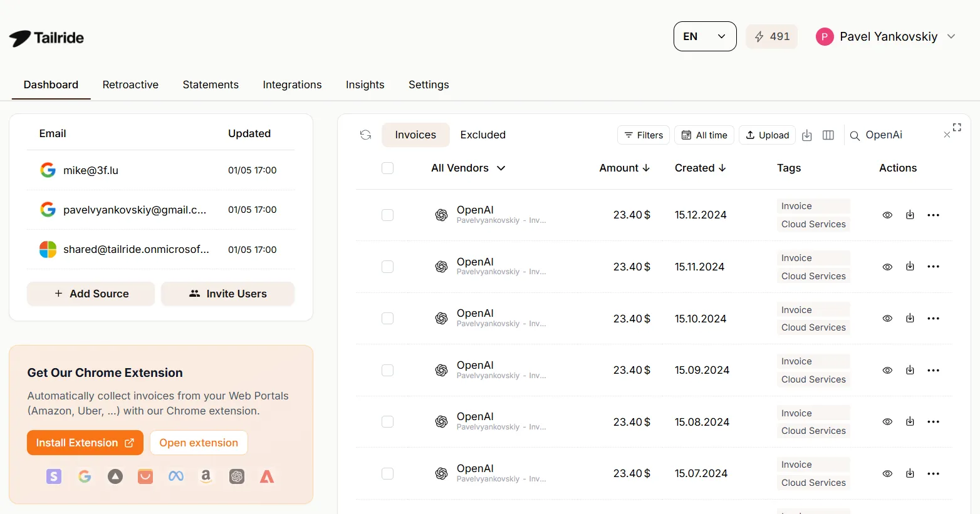Click the download icon next to Upload

tap(807, 135)
